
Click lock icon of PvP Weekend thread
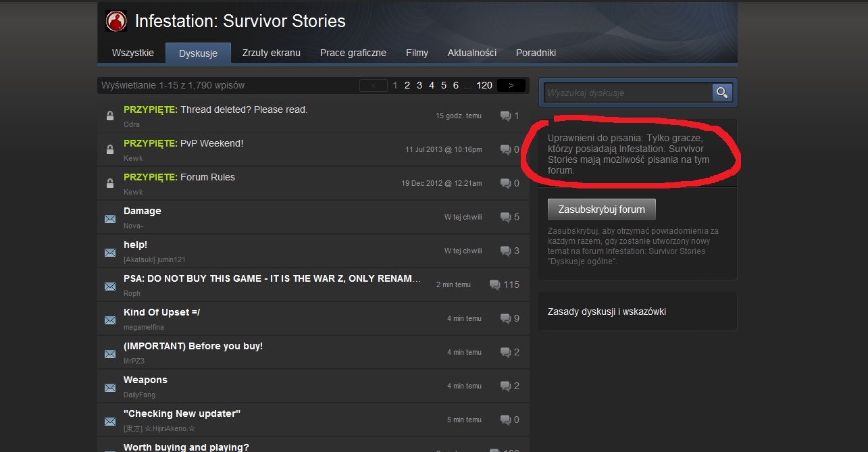tap(110, 150)
